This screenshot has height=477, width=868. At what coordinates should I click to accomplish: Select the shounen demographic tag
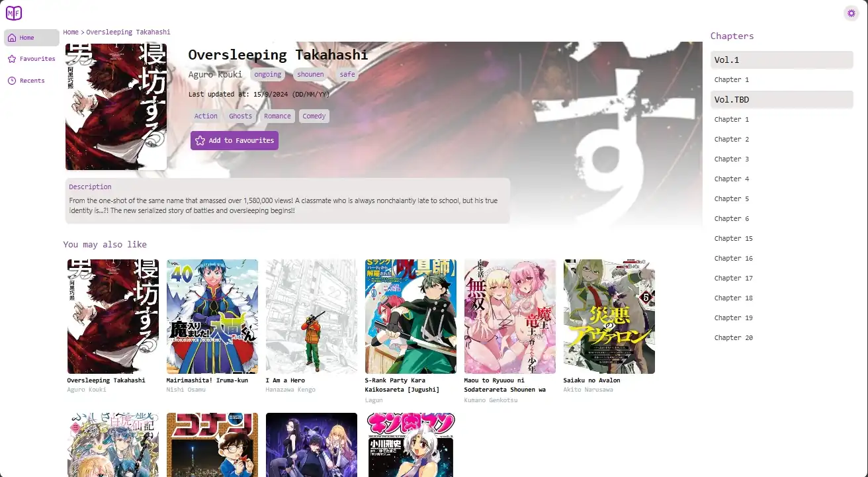pyautogui.click(x=310, y=75)
